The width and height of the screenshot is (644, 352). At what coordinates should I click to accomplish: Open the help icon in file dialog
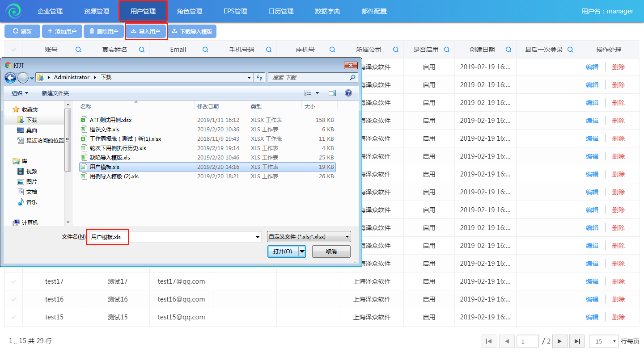(x=348, y=93)
